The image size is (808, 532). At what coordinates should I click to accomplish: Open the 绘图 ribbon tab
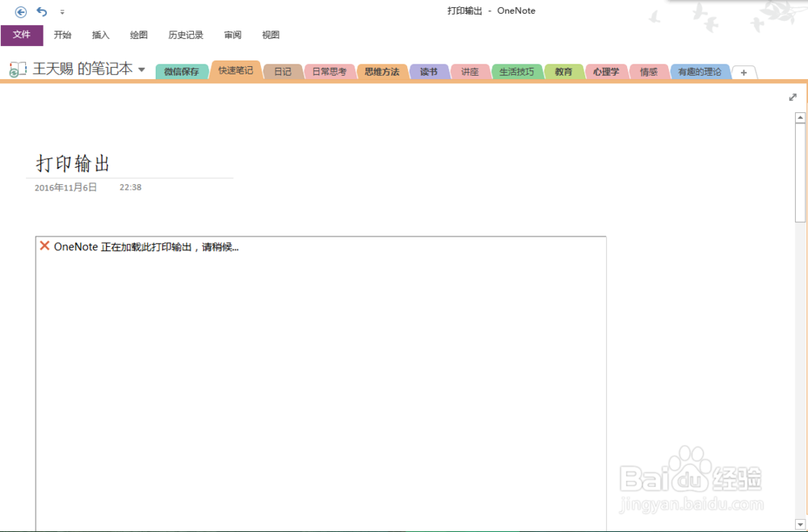pos(139,35)
